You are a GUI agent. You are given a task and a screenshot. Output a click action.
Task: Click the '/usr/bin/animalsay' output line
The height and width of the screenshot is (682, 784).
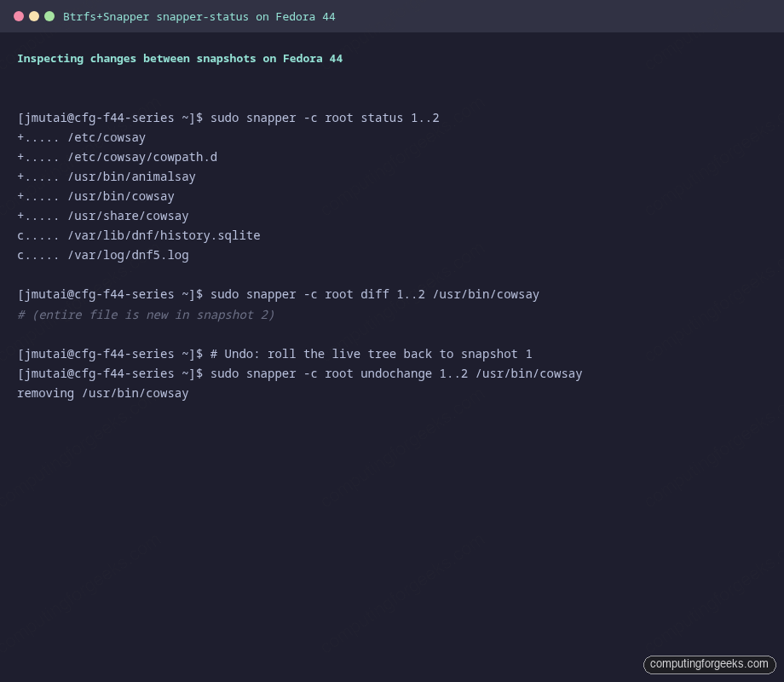click(x=107, y=176)
